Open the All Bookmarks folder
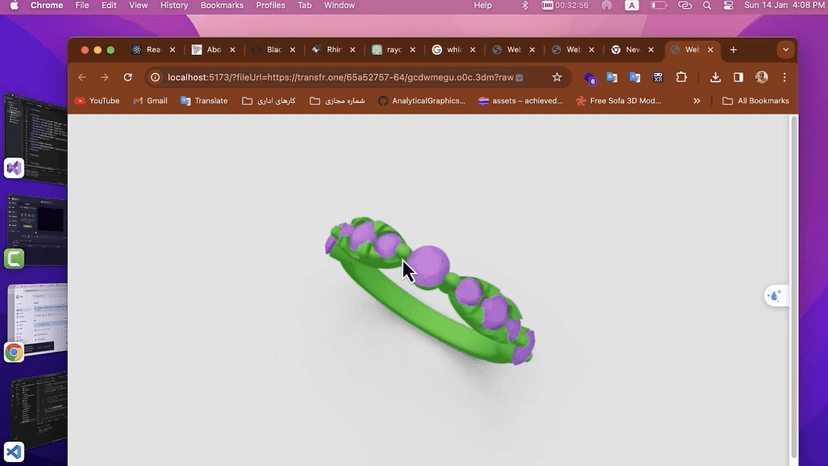The height and width of the screenshot is (466, 828). coord(755,101)
